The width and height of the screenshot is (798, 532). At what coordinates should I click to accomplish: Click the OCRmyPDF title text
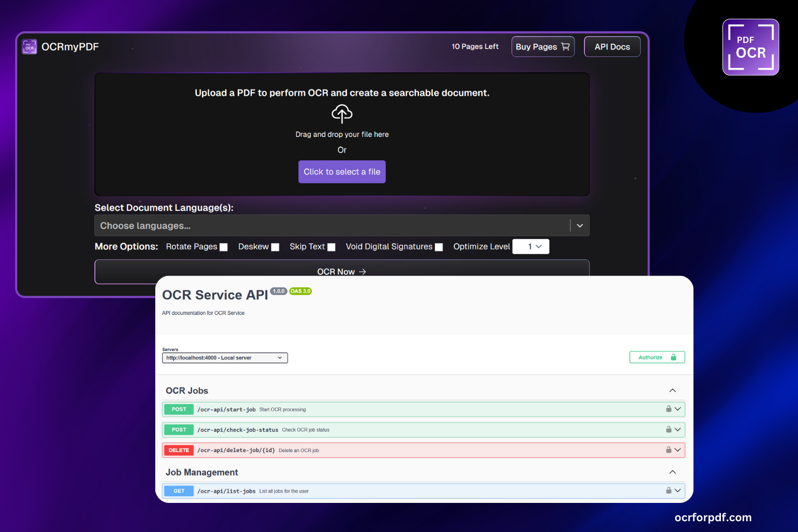[70, 47]
